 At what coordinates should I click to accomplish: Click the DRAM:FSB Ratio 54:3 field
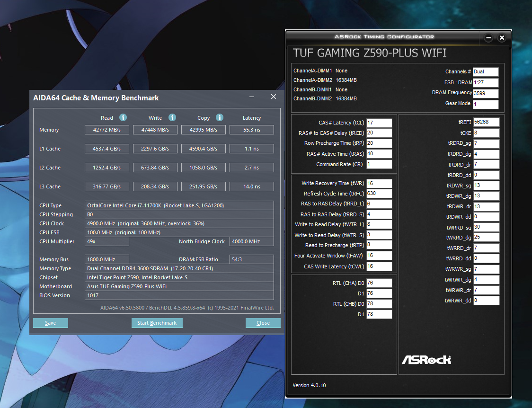coord(252,259)
